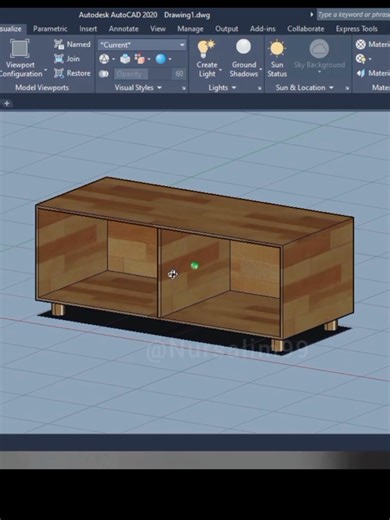Viewport: 390px width, 520px height.
Task: Switch to the Collaborate ribbon tab
Action: click(306, 29)
